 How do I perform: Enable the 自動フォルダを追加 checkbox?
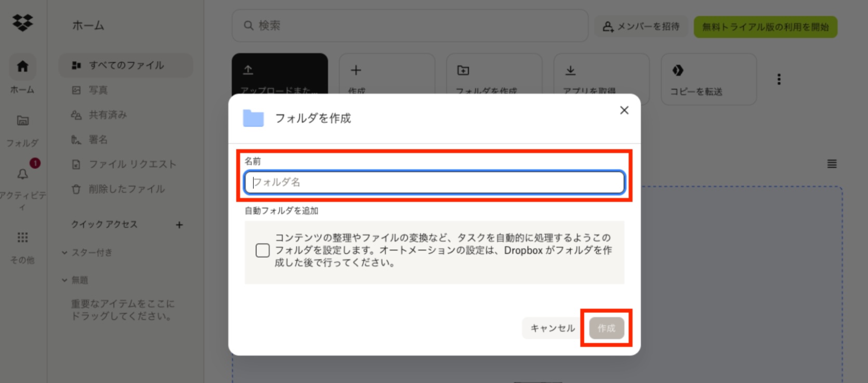[x=262, y=250]
